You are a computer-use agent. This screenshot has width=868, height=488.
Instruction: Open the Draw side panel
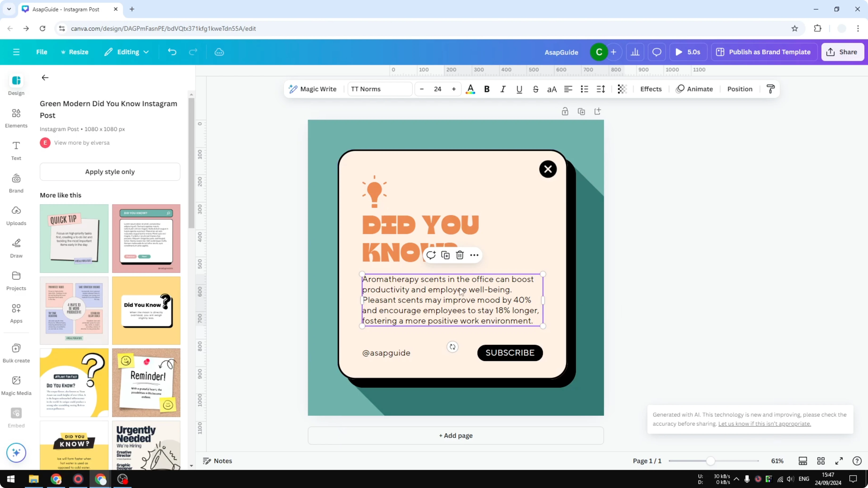(x=16, y=248)
